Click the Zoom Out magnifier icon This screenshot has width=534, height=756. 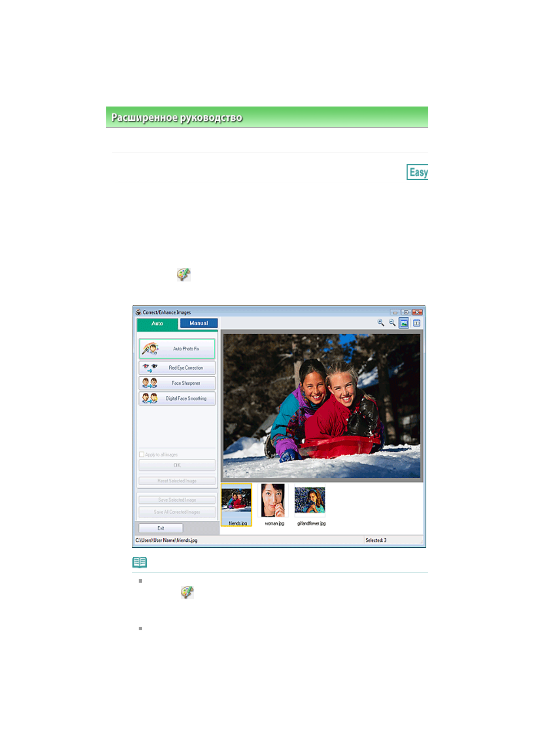pyautogui.click(x=392, y=323)
